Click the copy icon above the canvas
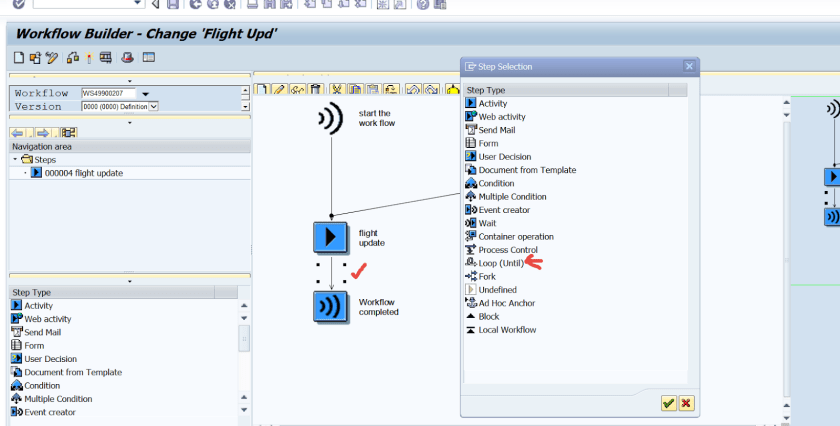The width and height of the screenshot is (840, 426). pyautogui.click(x=355, y=89)
